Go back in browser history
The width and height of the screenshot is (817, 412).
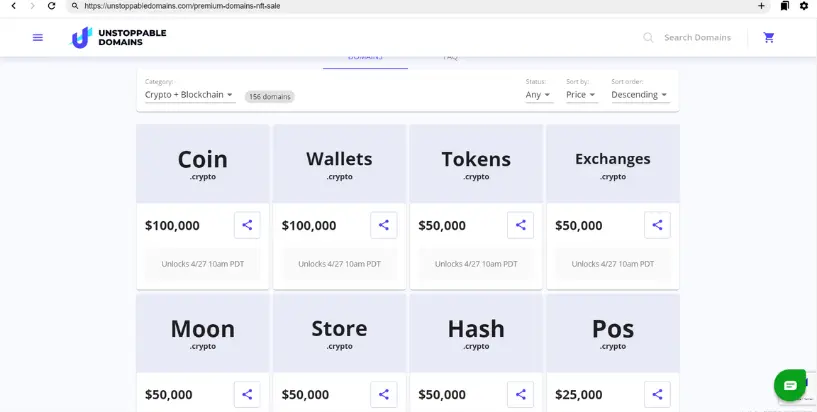pyautogui.click(x=14, y=6)
